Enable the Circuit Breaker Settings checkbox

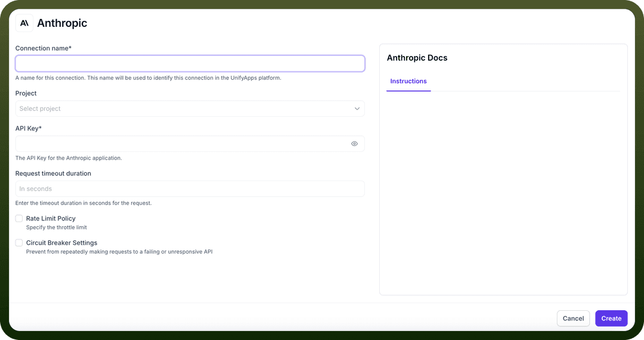19,243
